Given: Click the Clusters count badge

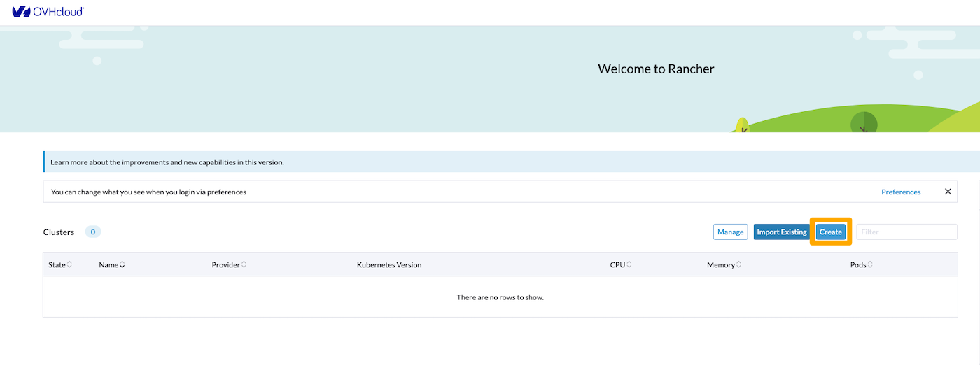Looking at the screenshot, I should tap(93, 232).
